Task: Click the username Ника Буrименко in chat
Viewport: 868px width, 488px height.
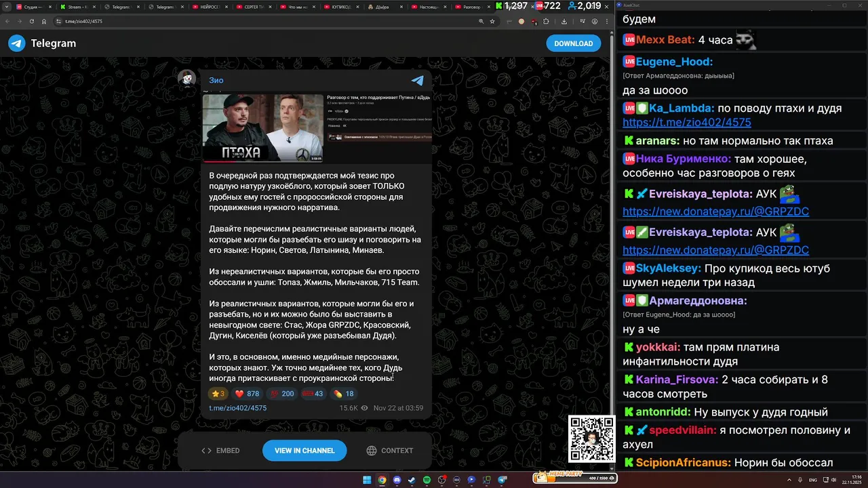Action: coord(684,159)
